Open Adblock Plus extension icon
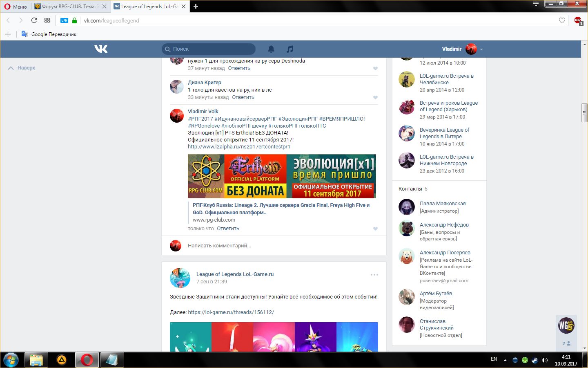Screen dimensions: 588x368 (x=578, y=20)
